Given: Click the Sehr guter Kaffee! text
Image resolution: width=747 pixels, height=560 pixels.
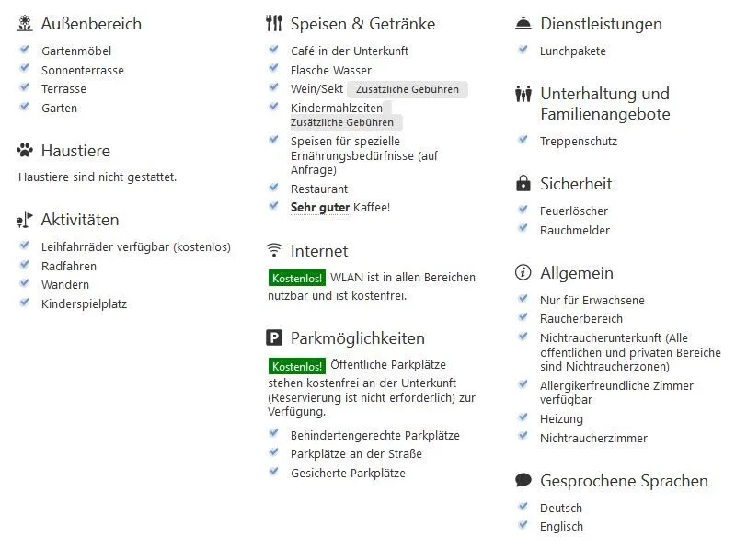Looking at the screenshot, I should coord(340,208).
